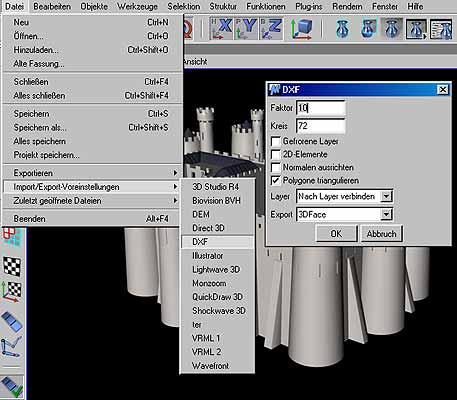The image size is (457, 400).
Task: Select the texture axis tool icon
Action: point(12,292)
